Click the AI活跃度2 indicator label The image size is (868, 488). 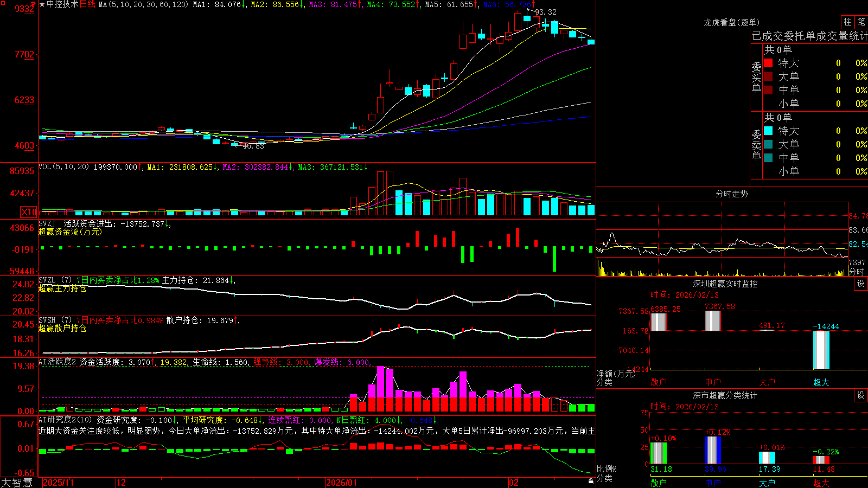(x=58, y=362)
